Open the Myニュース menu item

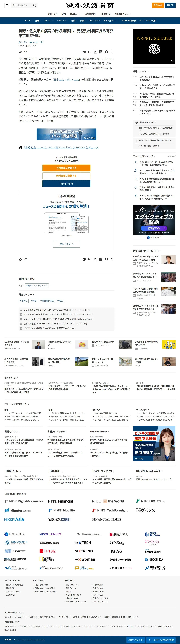pos(75,14)
